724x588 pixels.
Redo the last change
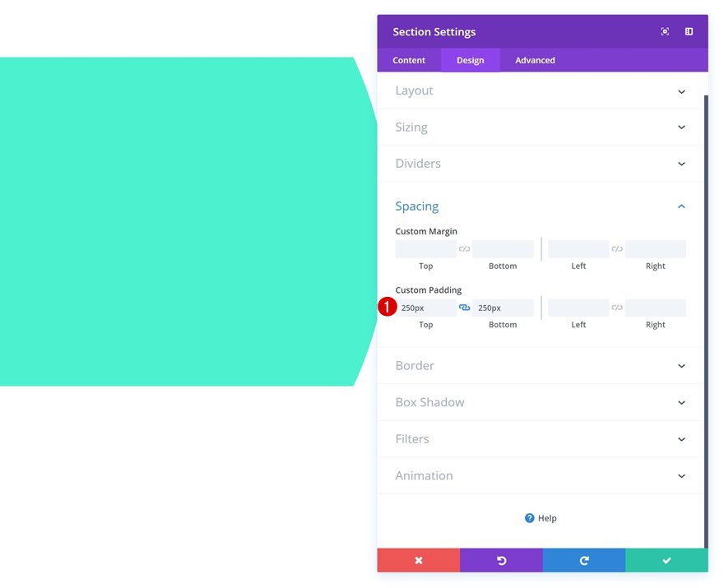[584, 560]
